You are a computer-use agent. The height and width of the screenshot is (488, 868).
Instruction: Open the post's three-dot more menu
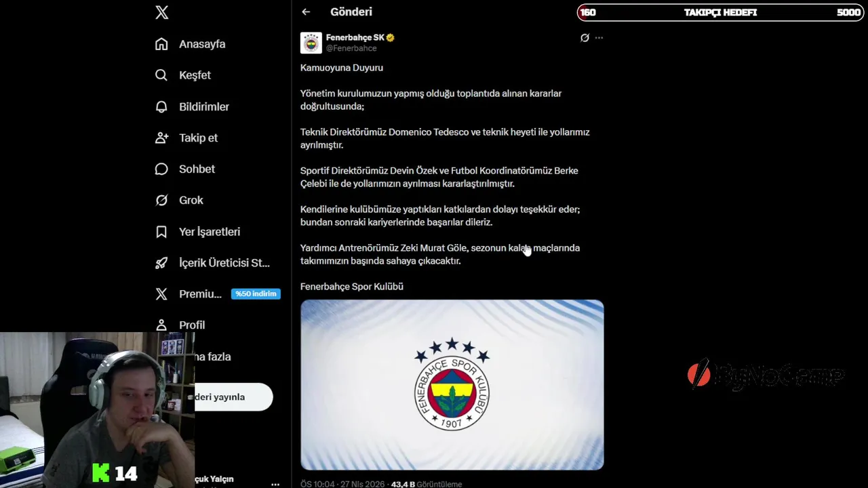[x=599, y=38]
